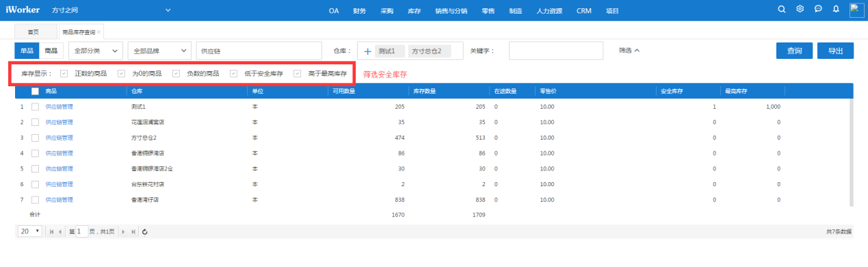
Task: Open the 制造 menu
Action: 516,11
